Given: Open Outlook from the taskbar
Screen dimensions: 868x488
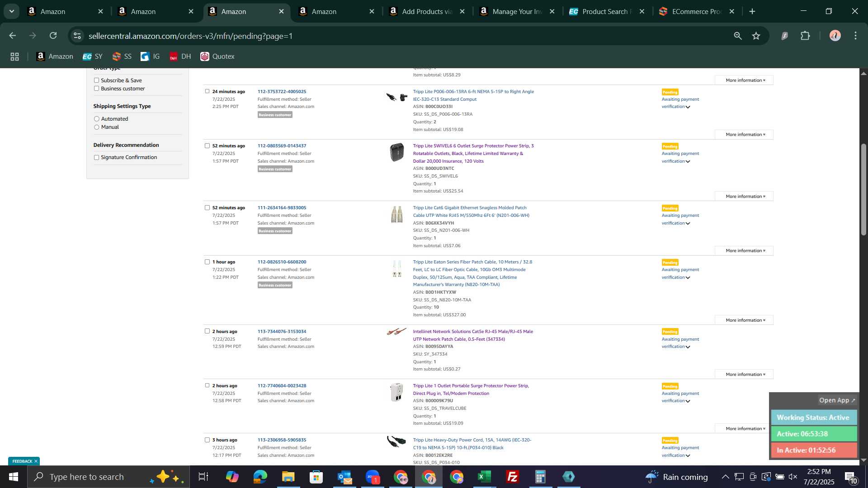Looking at the screenshot, I should click(x=344, y=477).
